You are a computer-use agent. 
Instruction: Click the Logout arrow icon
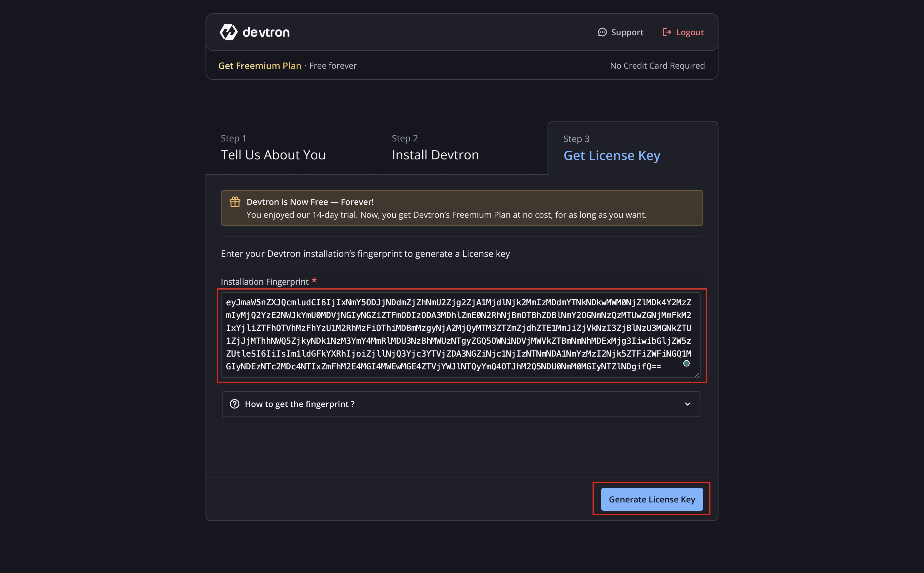click(667, 32)
